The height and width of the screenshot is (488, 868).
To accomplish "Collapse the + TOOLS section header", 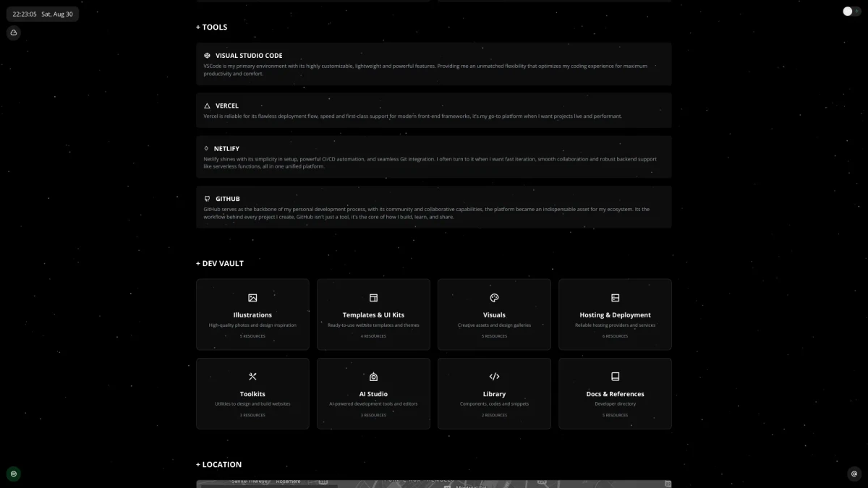I will pos(211,27).
